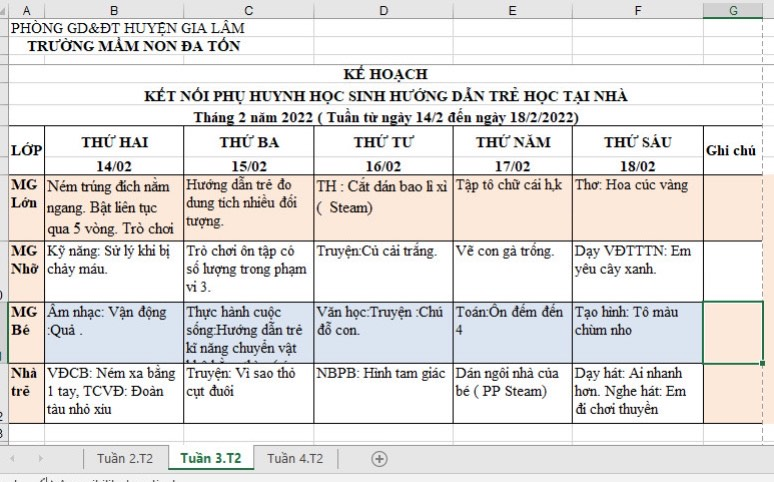The width and height of the screenshot is (774, 482).
Task: Click the New sheet plus button
Action: tap(379, 459)
